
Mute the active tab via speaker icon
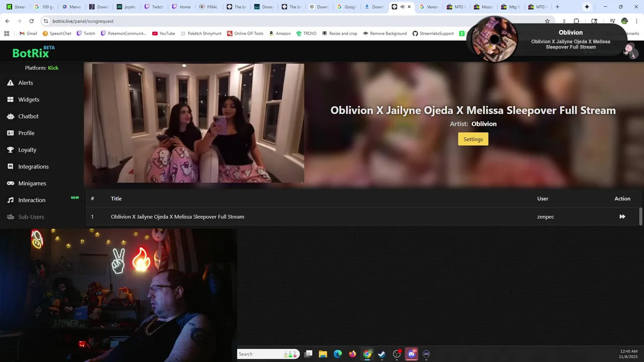coord(402,7)
